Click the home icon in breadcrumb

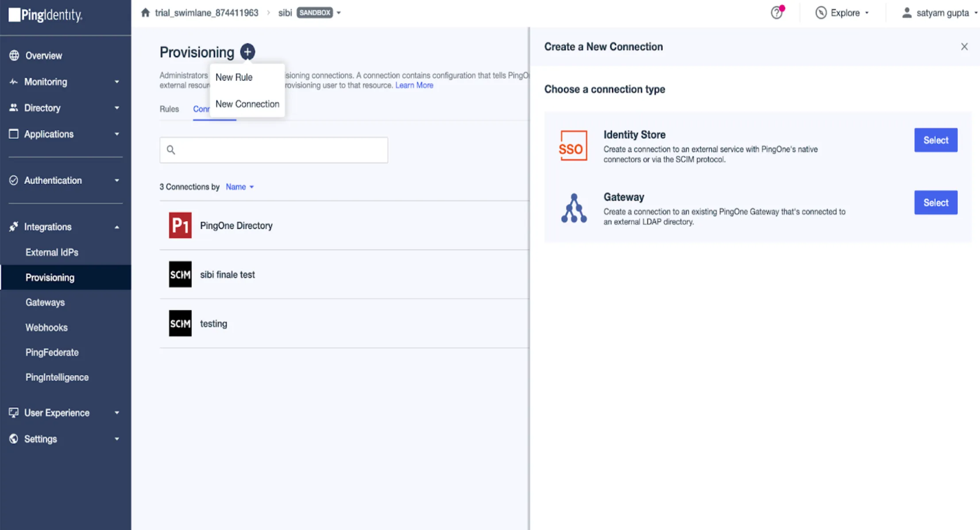pos(145,12)
